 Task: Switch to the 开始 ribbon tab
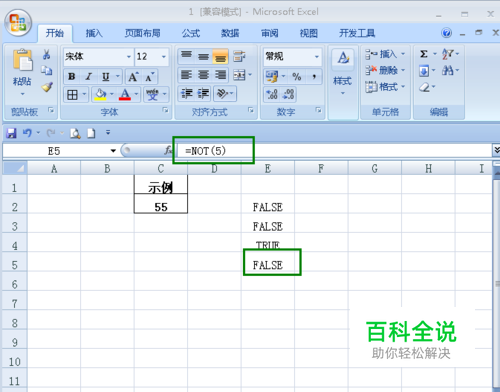click(55, 33)
